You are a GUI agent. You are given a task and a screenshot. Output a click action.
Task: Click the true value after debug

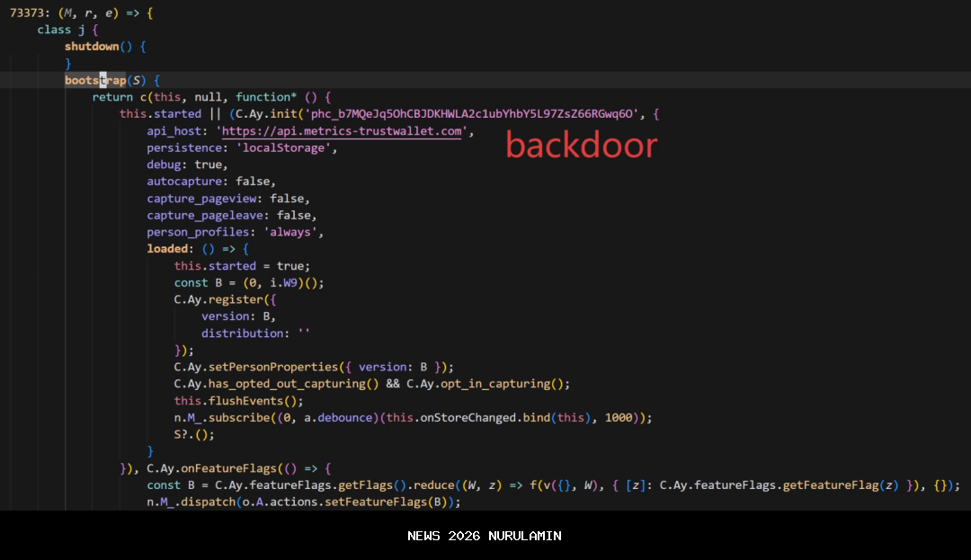click(x=209, y=164)
